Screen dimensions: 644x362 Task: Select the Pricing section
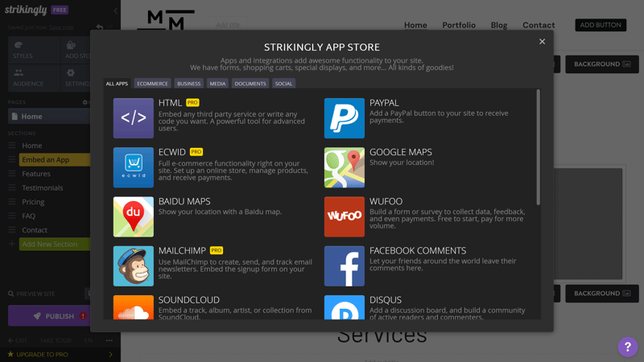point(33,202)
